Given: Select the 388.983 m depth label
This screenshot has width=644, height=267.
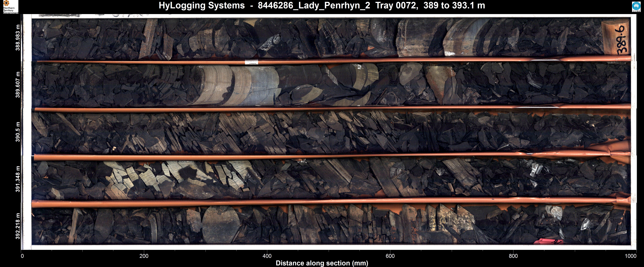Looking at the screenshot, I should (x=18, y=38).
